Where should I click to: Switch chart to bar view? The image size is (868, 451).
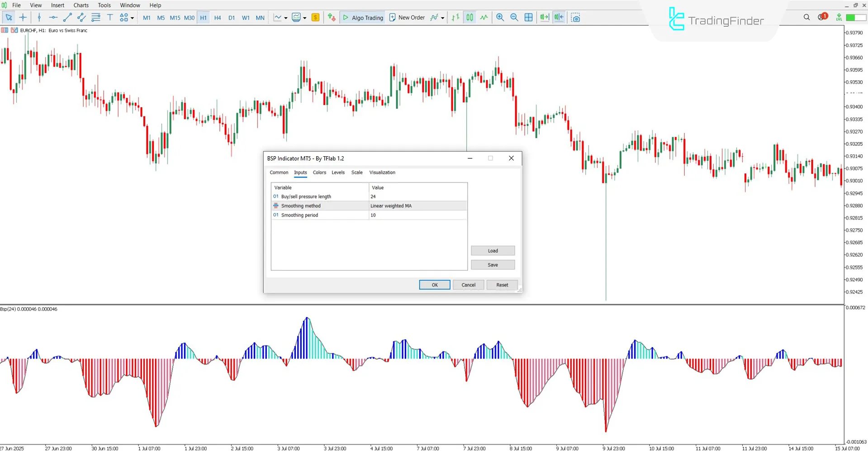[x=455, y=17]
